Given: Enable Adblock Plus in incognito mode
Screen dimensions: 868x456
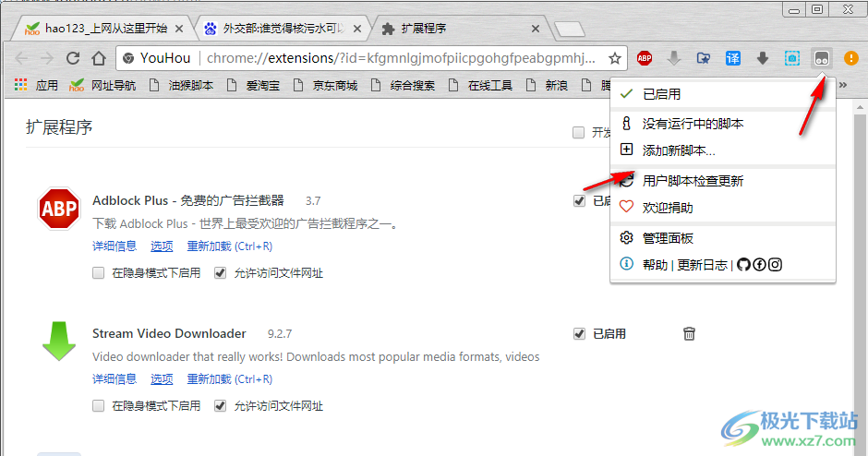Looking at the screenshot, I should pos(99,273).
